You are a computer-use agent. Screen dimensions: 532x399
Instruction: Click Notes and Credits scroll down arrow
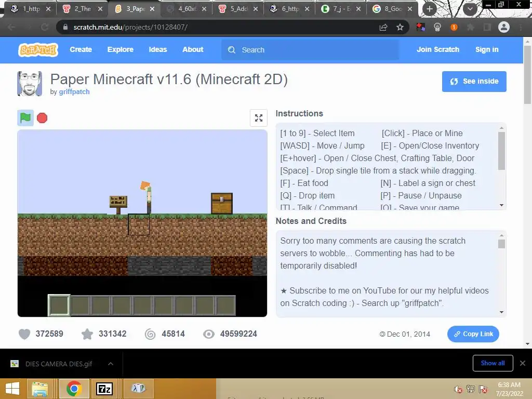click(x=501, y=312)
